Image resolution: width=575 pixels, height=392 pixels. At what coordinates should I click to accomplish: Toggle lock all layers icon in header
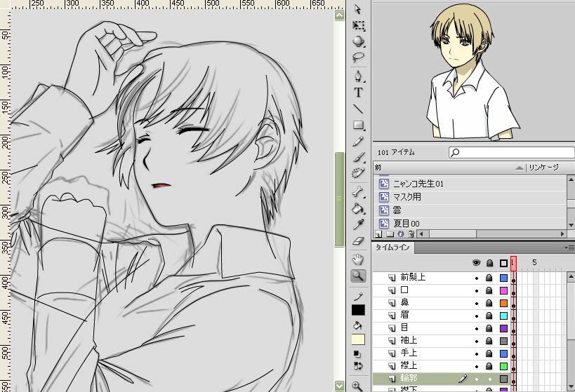[489, 263]
